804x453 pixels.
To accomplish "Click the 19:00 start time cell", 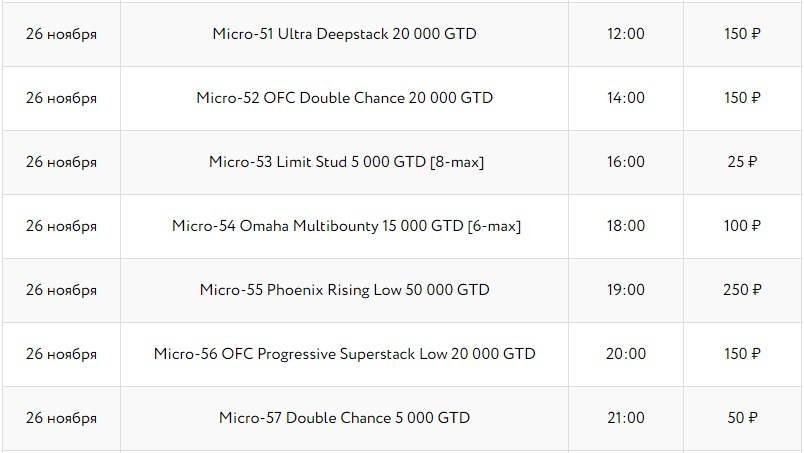I will [625, 290].
